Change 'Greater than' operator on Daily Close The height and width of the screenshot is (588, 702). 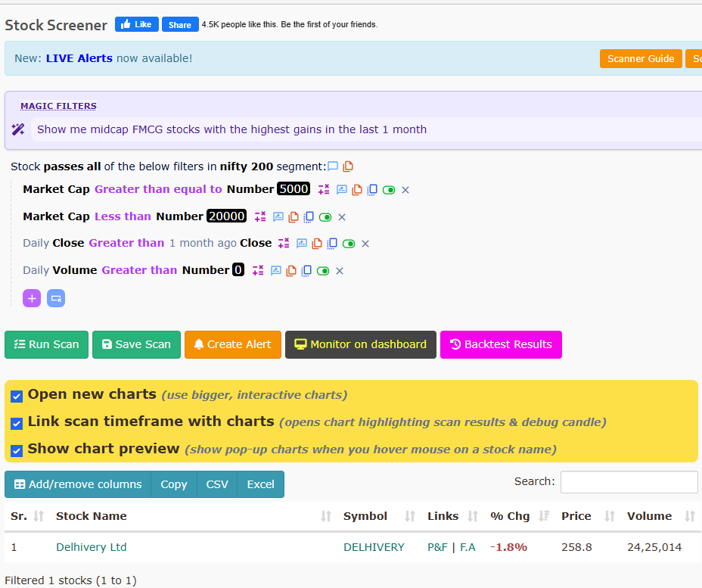click(x=126, y=243)
